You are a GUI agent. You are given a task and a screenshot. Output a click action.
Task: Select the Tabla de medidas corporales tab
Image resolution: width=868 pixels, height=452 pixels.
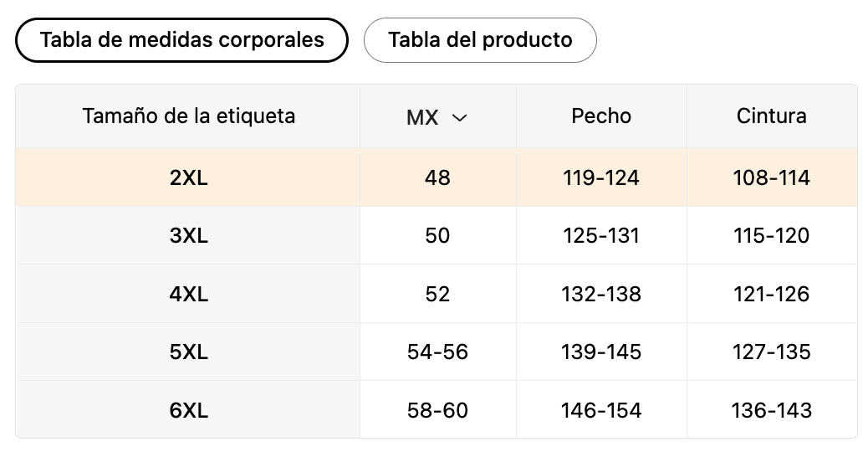(x=181, y=40)
